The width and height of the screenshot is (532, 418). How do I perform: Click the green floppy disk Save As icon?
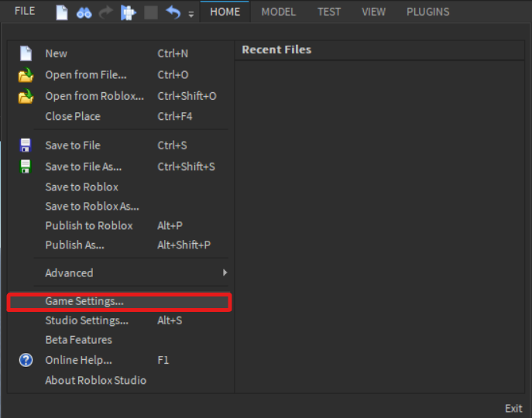[26, 166]
